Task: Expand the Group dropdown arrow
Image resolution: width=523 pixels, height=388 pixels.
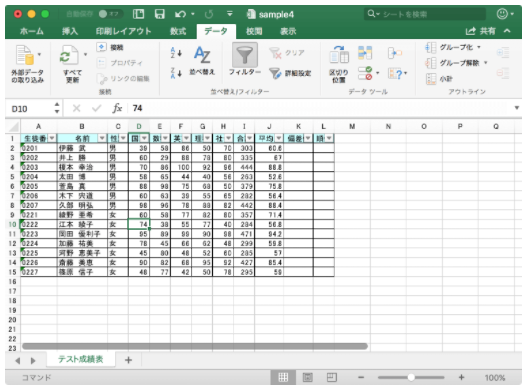Action: (x=479, y=47)
